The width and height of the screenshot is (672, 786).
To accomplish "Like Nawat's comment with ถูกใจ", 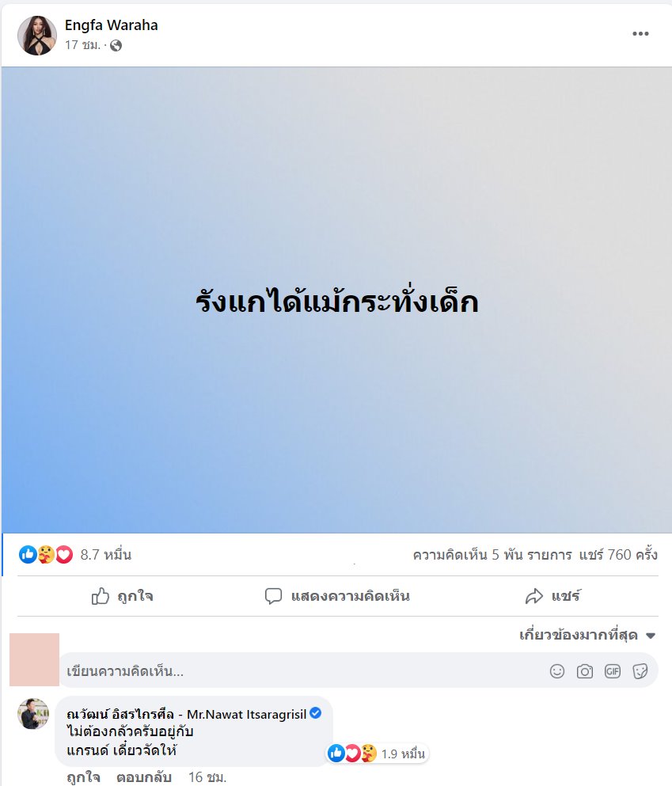I will coord(83,777).
